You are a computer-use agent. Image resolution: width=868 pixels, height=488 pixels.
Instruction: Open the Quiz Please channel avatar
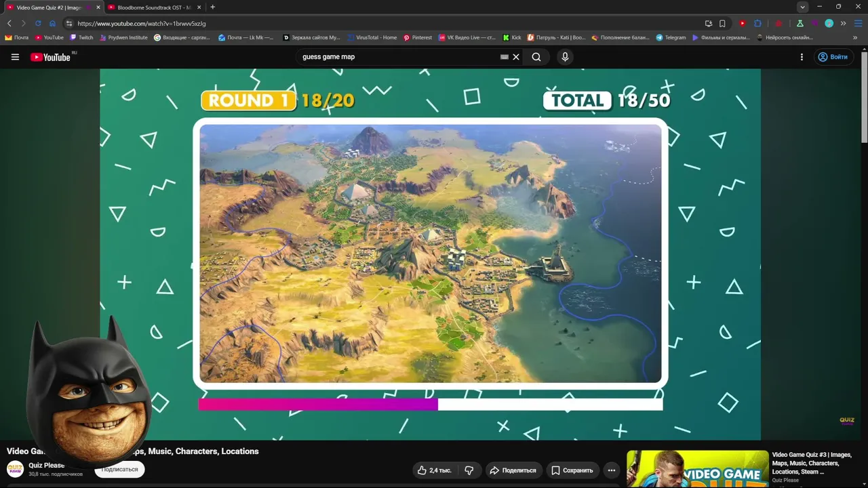pyautogui.click(x=15, y=469)
